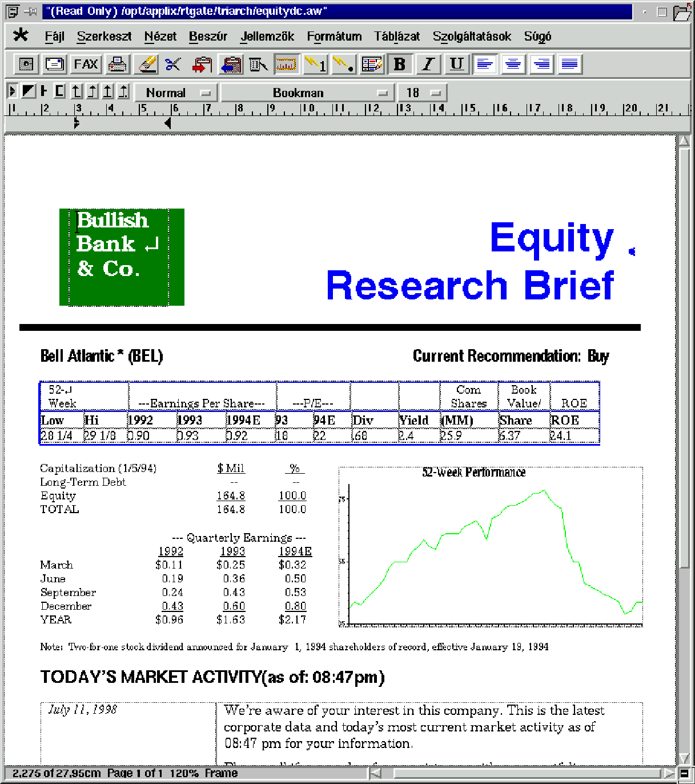This screenshot has width=695, height=784.
Task: Open the Súgó help menu
Action: [537, 37]
